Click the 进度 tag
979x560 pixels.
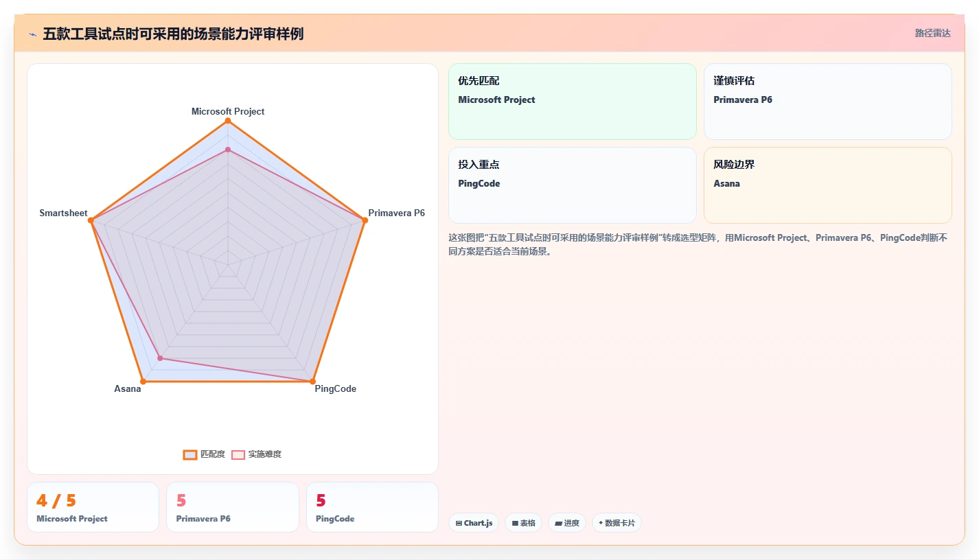567,523
